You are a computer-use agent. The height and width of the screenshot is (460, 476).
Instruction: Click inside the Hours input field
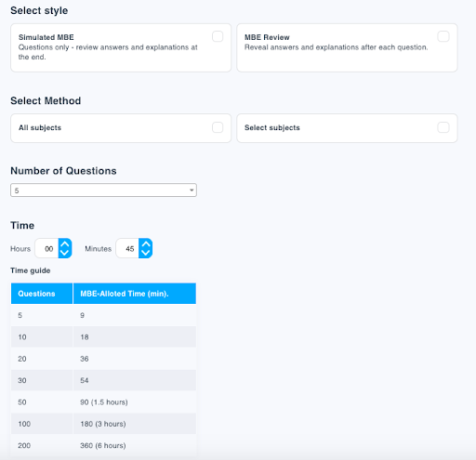coord(47,248)
